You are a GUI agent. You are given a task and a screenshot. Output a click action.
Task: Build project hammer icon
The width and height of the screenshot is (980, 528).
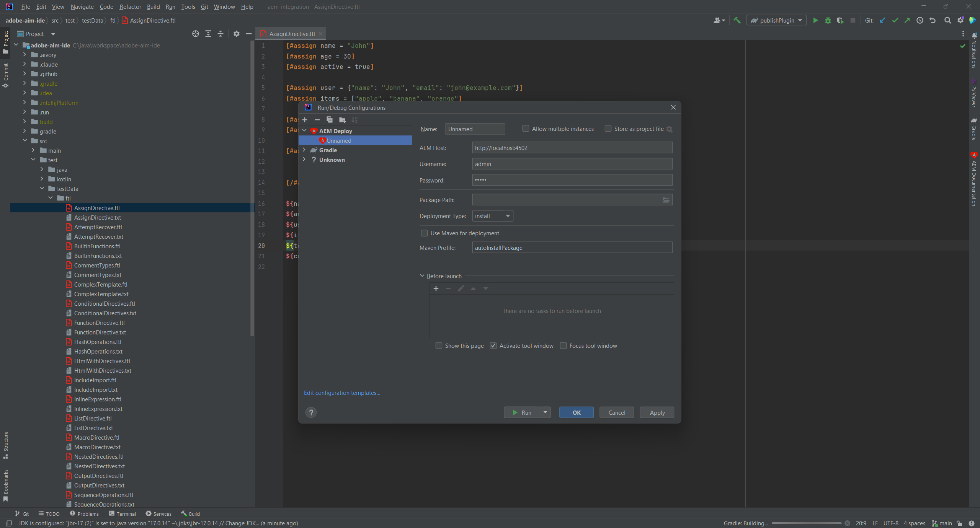737,20
